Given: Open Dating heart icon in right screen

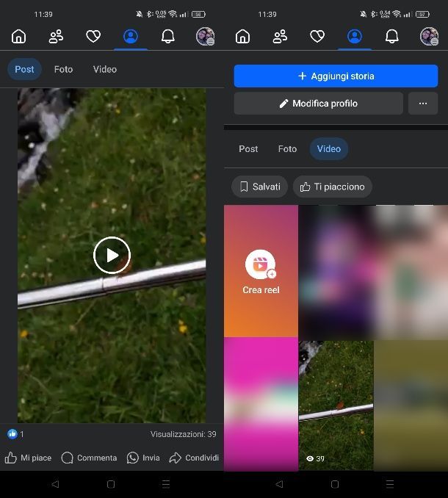Looking at the screenshot, I should click(x=317, y=36).
